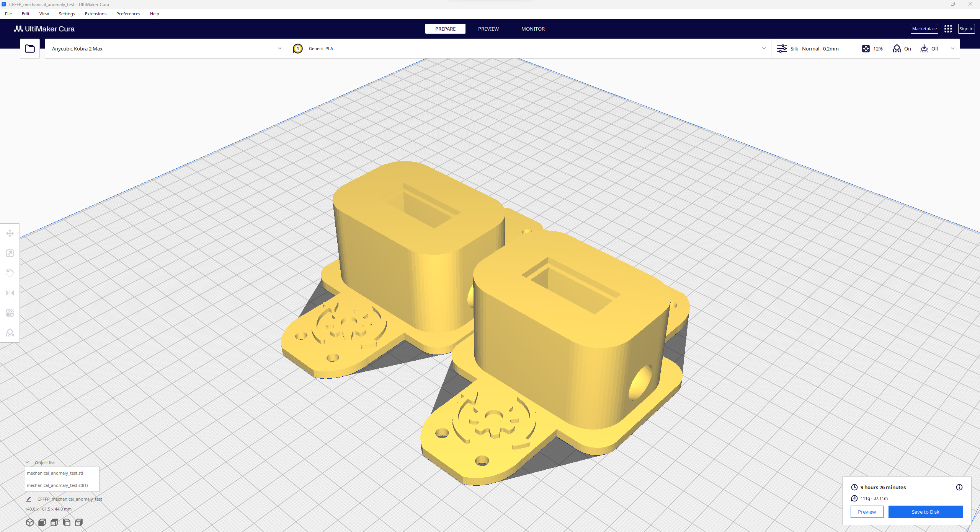Viewport: 980px width, 532px height.
Task: Switch to right side view icon
Action: click(x=79, y=522)
